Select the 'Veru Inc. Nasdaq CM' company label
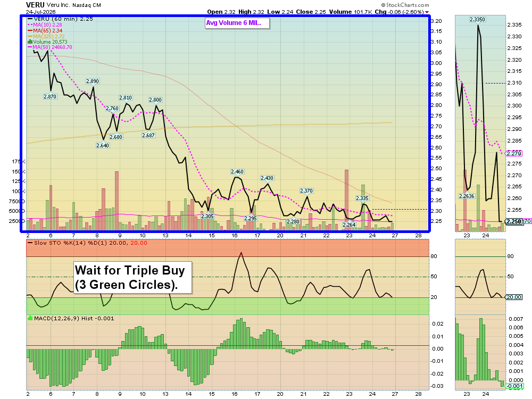Viewport: 532px width, 399px height. click(x=73, y=5)
